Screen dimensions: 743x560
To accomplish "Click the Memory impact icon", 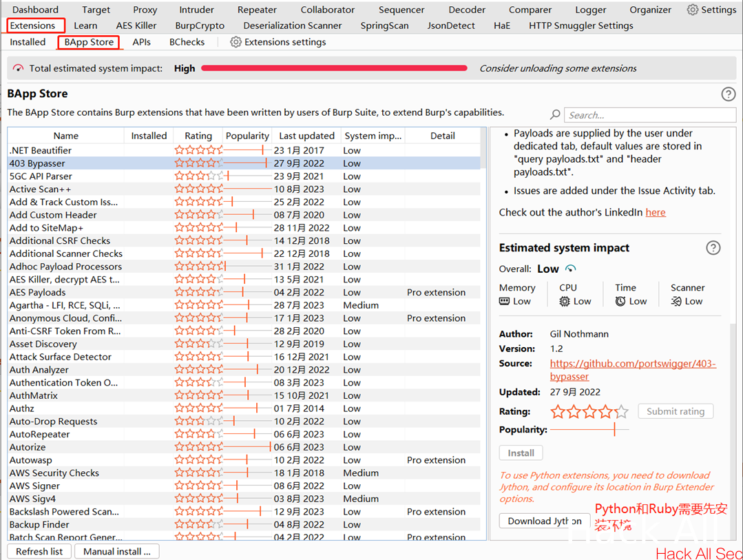I will [504, 301].
